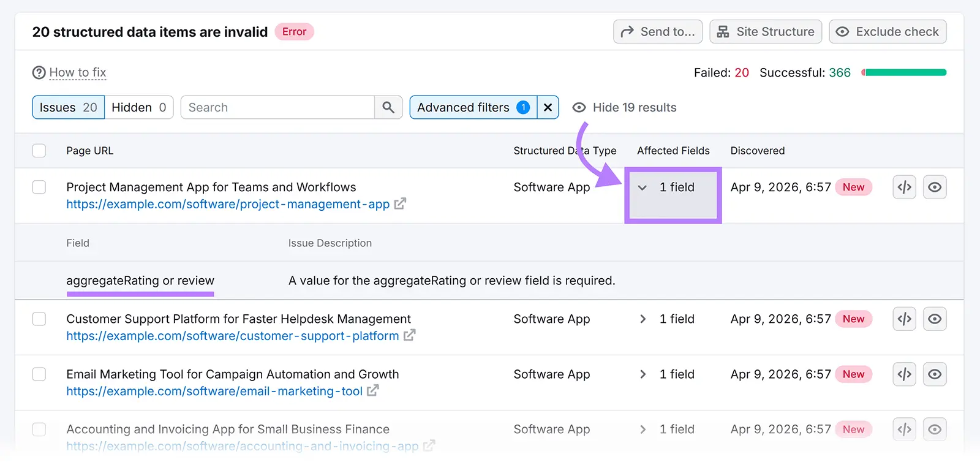View source code for Accounting and Invoicing row
The height and width of the screenshot is (462, 980).
(x=905, y=429)
